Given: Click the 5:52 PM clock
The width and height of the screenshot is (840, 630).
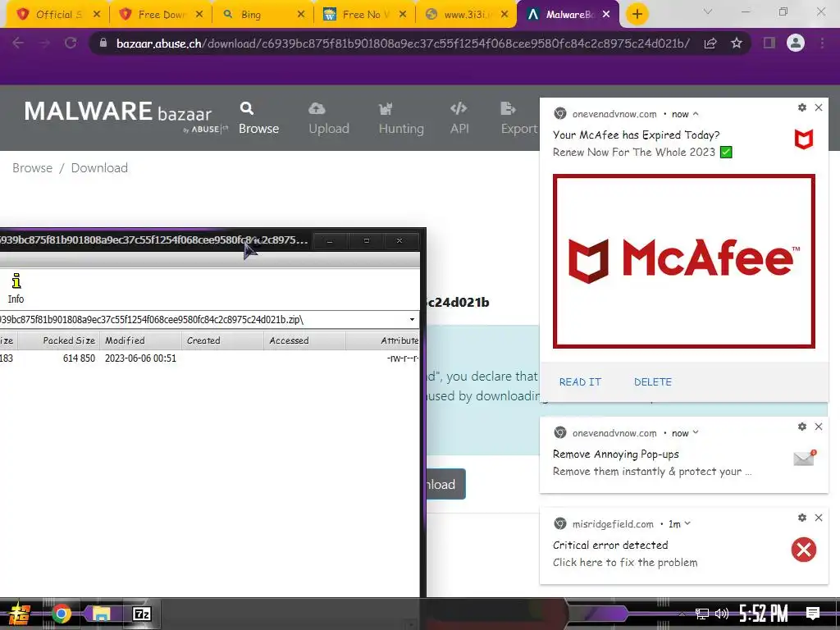Looking at the screenshot, I should tap(764, 614).
